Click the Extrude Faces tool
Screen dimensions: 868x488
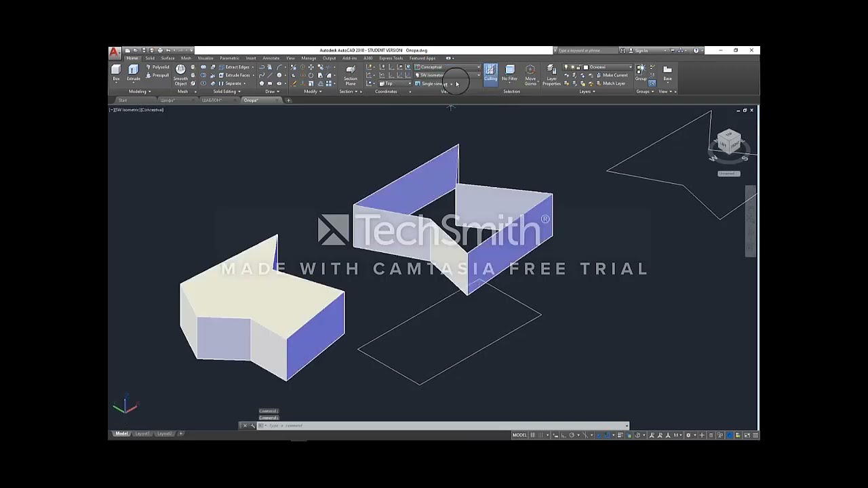coord(235,75)
